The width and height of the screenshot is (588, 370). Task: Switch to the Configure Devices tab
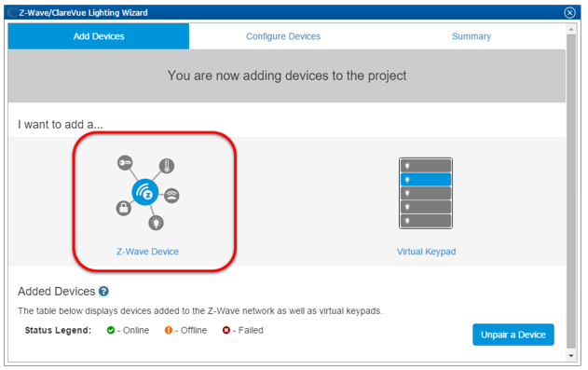coord(283,36)
